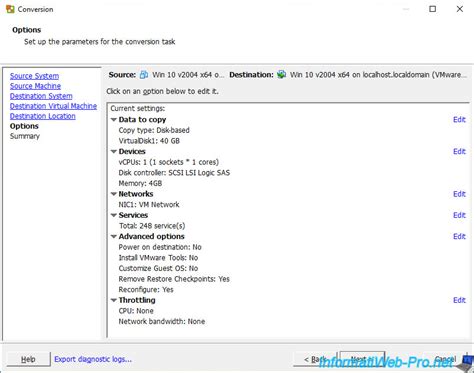This screenshot has height=373, width=474.
Task: Edit the Networks settings
Action: (459, 194)
